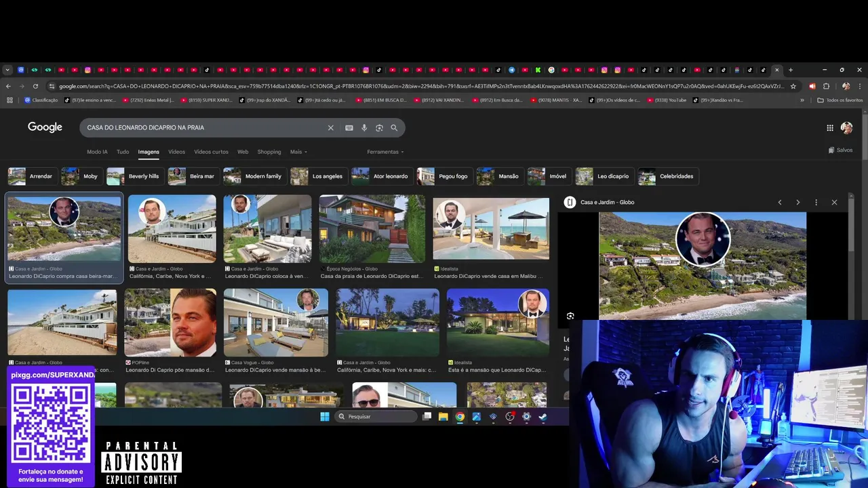868x488 pixels.
Task: Click the Pesquisar taskbar search box
Action: tap(375, 417)
